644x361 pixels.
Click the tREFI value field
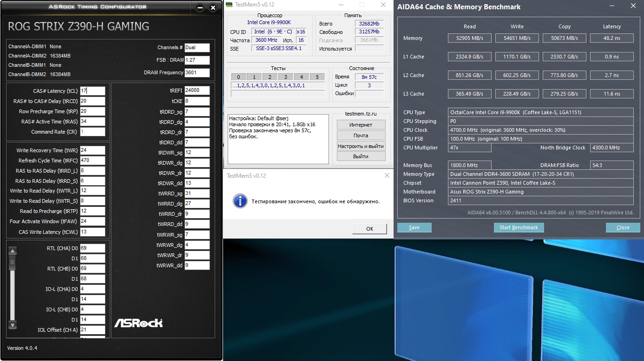[197, 90]
